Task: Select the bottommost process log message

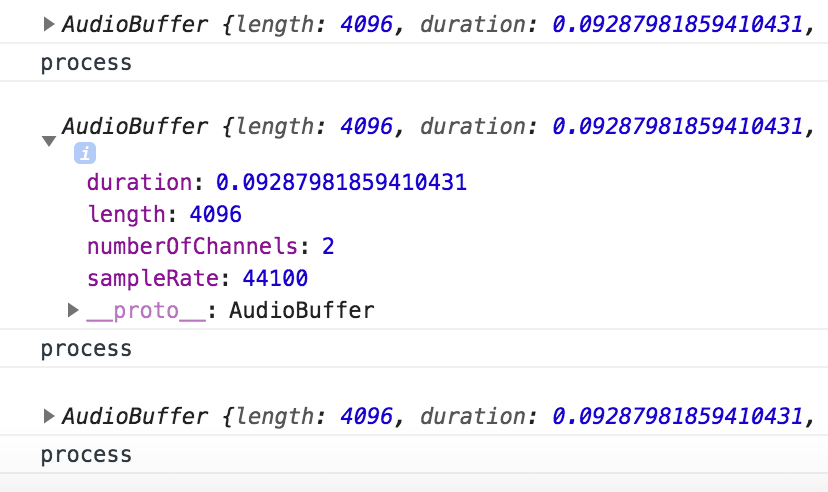Action: [x=86, y=455]
